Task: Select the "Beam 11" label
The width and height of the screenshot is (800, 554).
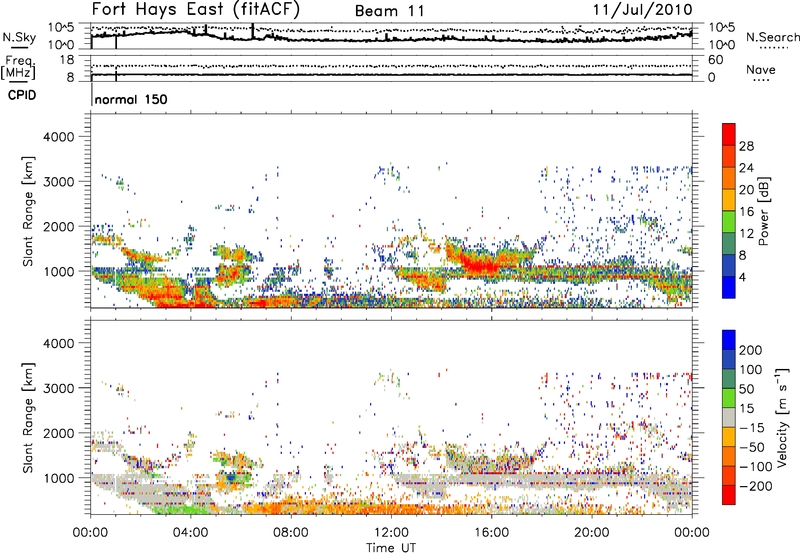Action: tap(390, 11)
